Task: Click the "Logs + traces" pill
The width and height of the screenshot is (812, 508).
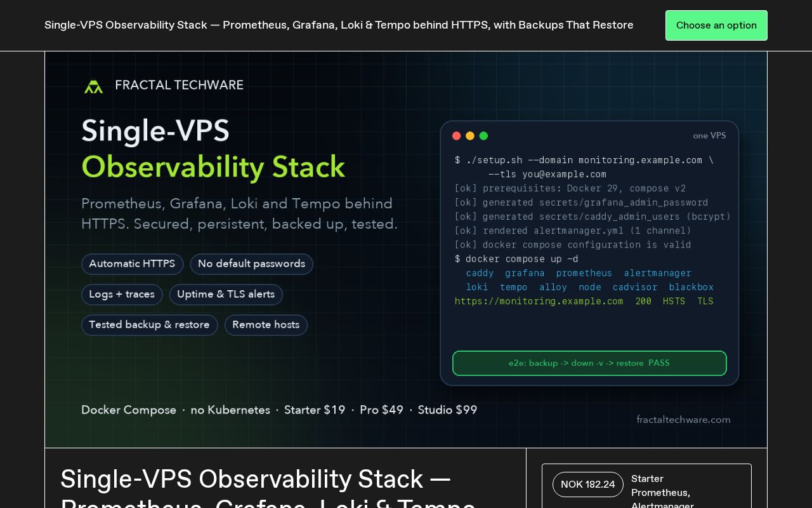Action: tap(122, 295)
